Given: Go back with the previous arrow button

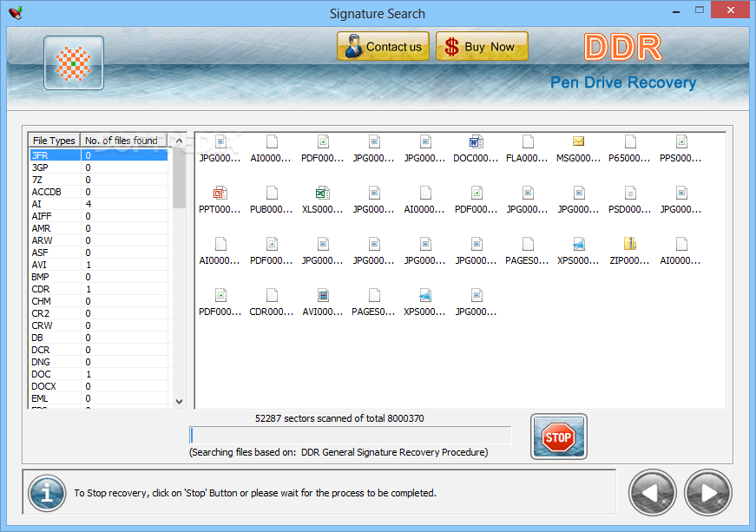Looking at the screenshot, I should [653, 492].
